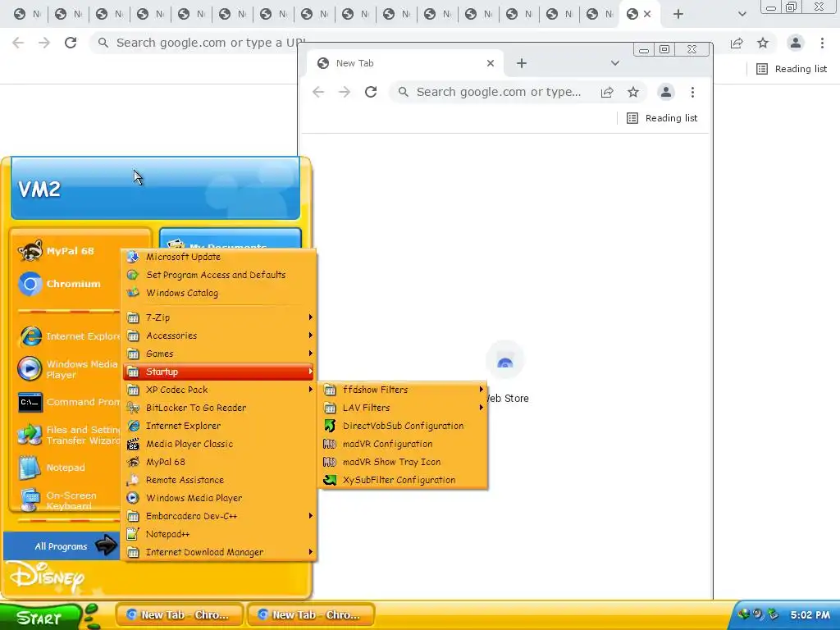840x630 pixels.
Task: Open madVR Configuration
Action: tap(404, 444)
